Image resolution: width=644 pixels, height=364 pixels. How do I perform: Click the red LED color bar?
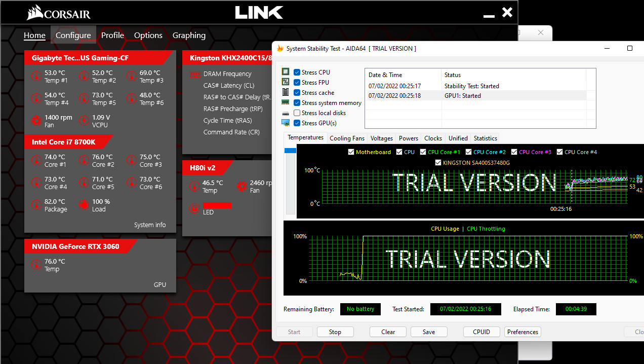pyautogui.click(x=217, y=205)
